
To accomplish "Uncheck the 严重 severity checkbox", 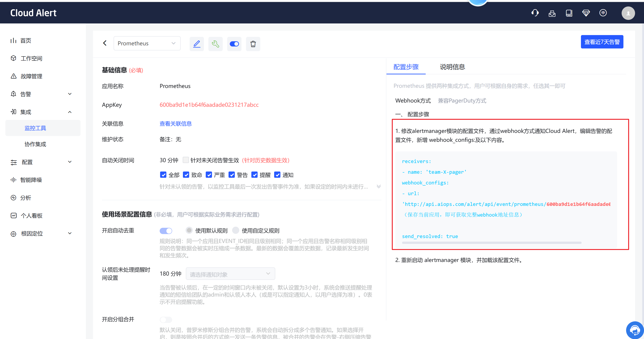I will [209, 175].
